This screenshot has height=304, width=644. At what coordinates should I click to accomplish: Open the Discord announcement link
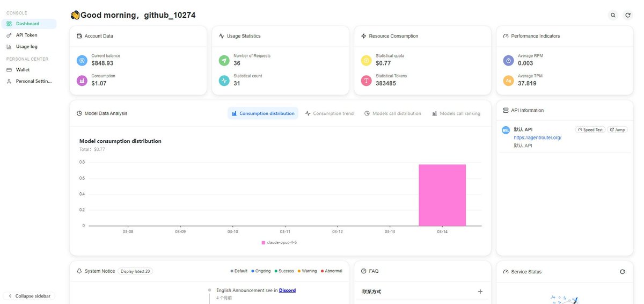(x=287, y=290)
